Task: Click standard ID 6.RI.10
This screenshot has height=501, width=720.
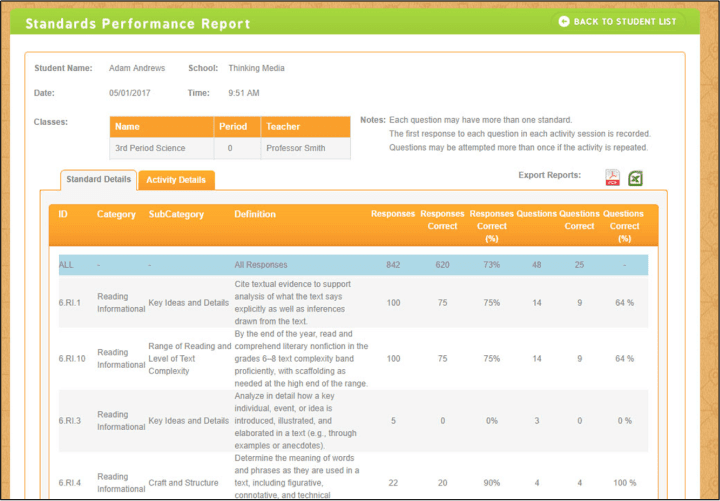Action: click(73, 358)
